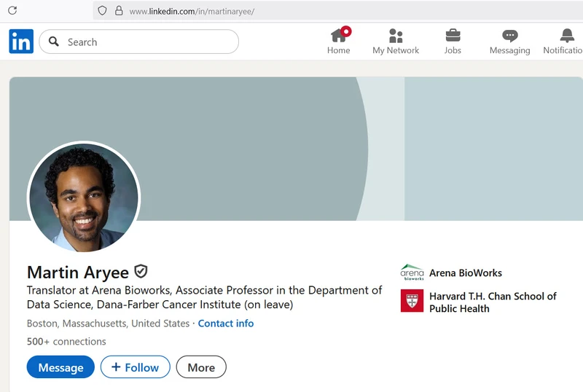Click the browser URL address bar
The height and width of the screenshot is (392, 583).
pyautogui.click(x=338, y=11)
